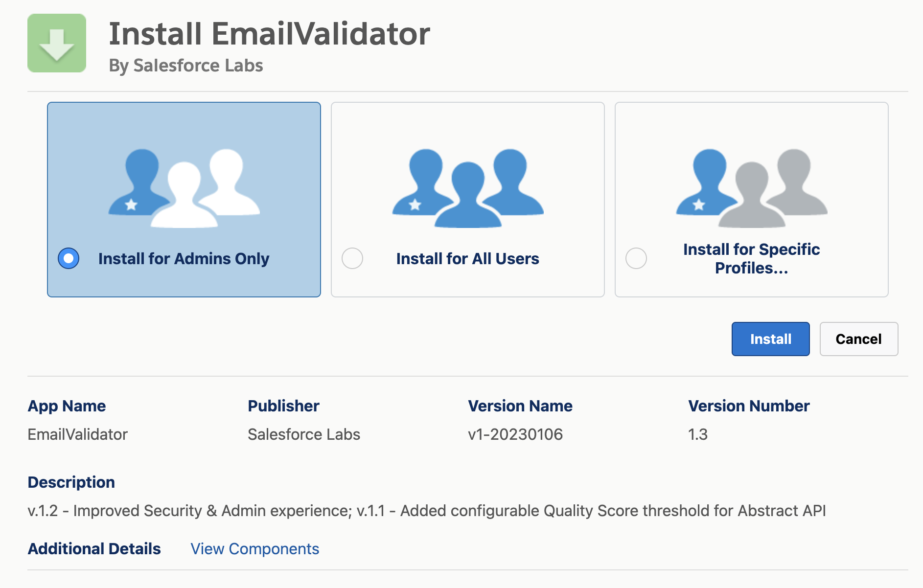
Task: Click the Publisher field label
Action: pyautogui.click(x=283, y=406)
